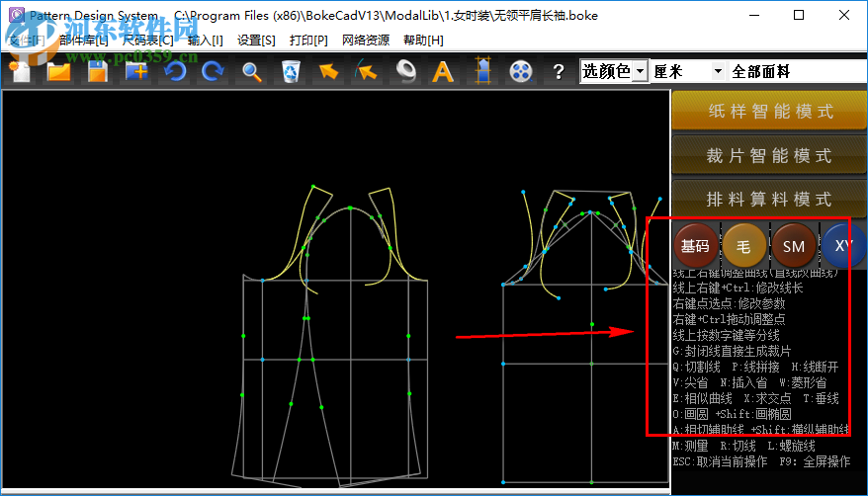Minimize the Pattern Design System window
This screenshot has width=868, height=496.
754,15
